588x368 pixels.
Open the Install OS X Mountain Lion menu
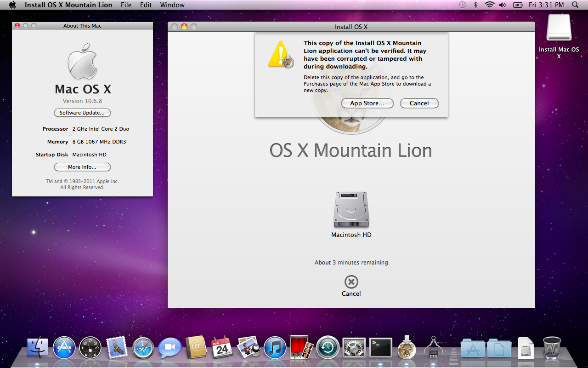tap(68, 5)
